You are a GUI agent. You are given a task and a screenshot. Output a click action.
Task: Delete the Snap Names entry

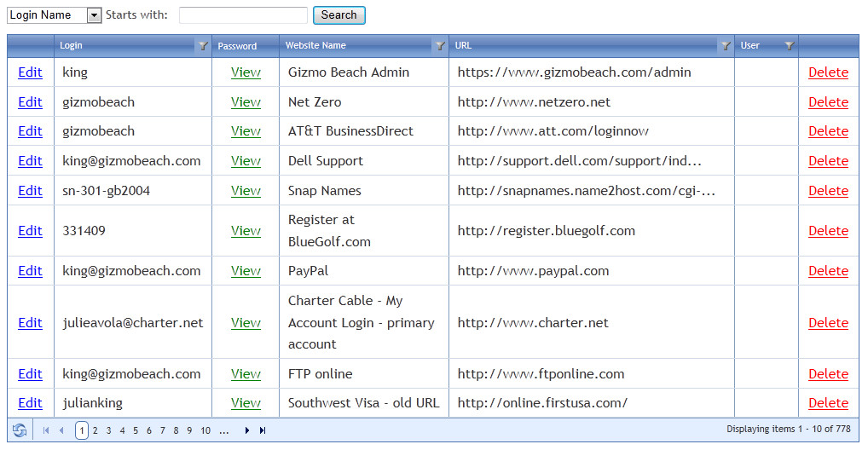click(828, 190)
